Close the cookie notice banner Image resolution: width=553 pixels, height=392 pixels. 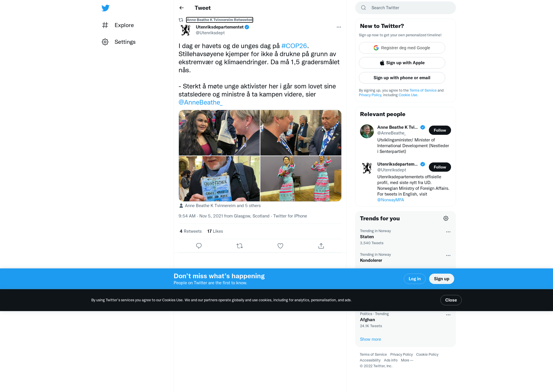point(451,300)
